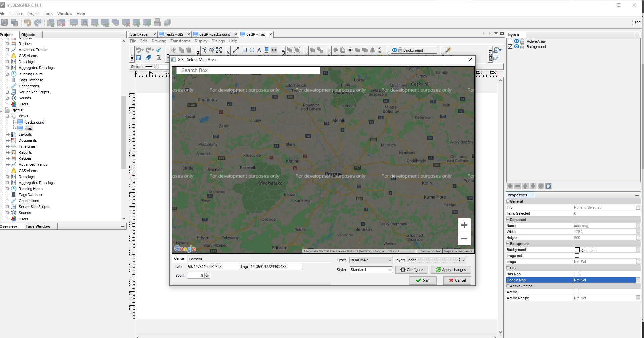644x338 pixels.
Task: Select the Line drawing tool
Action: coord(236,50)
